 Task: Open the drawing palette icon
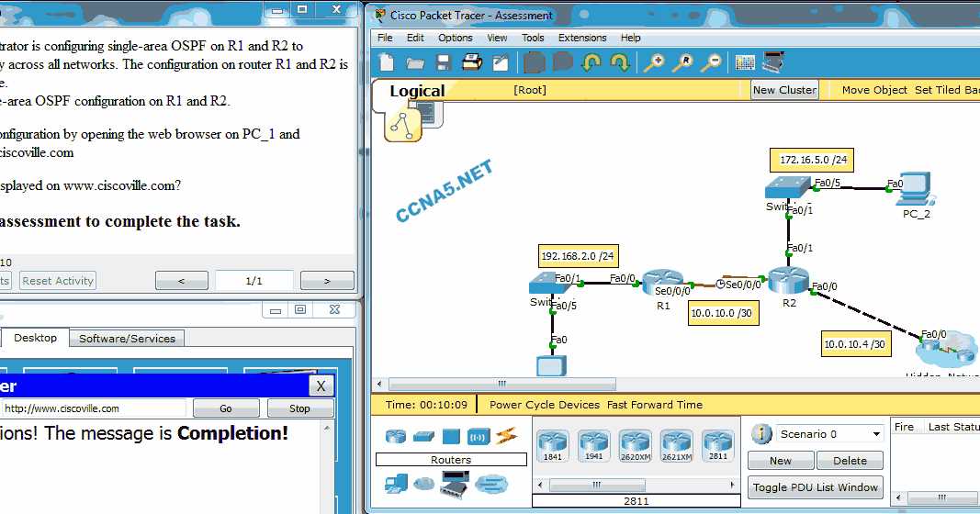[x=745, y=63]
